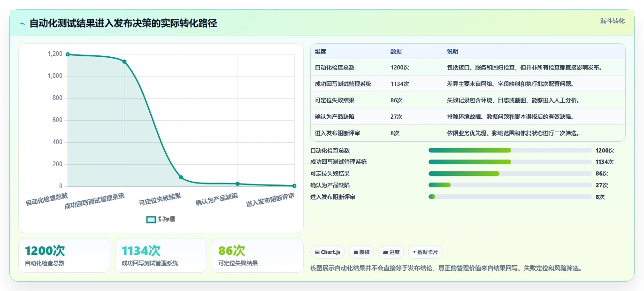Click the 自动化检查总数 progress bar
Image resolution: width=644 pixels, height=291 pixels.
click(x=510, y=150)
